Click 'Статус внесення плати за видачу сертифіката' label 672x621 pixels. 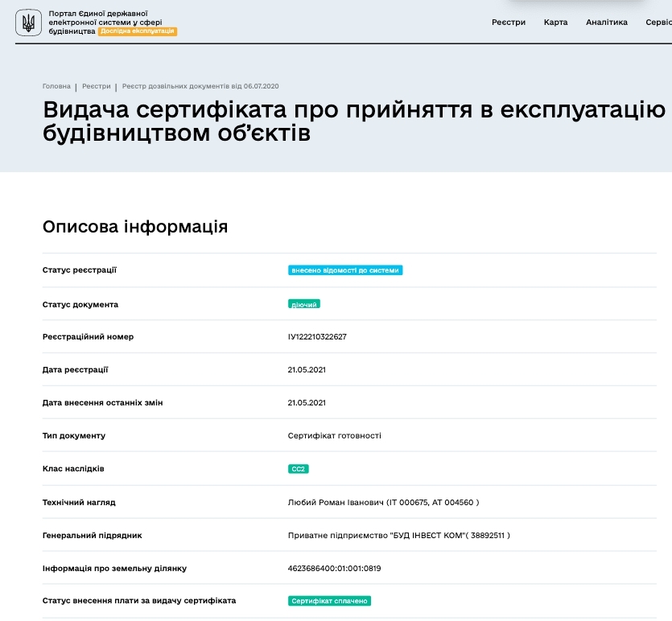139,600
